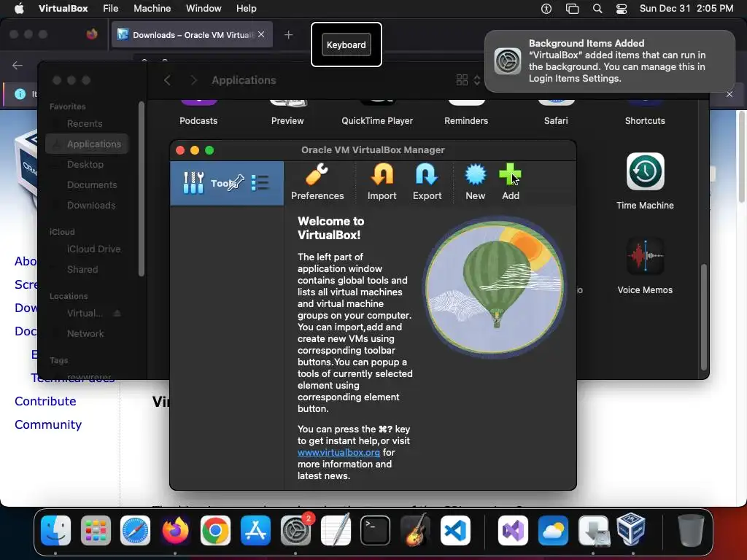Open the disk installer icon in Dock
Screen dimensions: 747x560
593,531
